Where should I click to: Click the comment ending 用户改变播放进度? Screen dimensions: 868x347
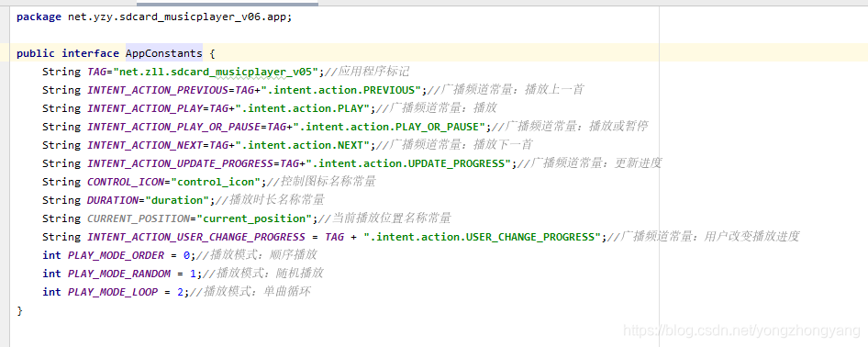pyautogui.click(x=704, y=236)
